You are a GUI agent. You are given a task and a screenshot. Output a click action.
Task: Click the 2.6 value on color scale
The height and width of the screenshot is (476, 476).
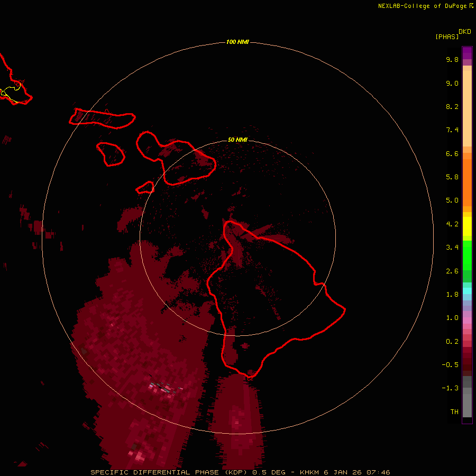coord(452,271)
